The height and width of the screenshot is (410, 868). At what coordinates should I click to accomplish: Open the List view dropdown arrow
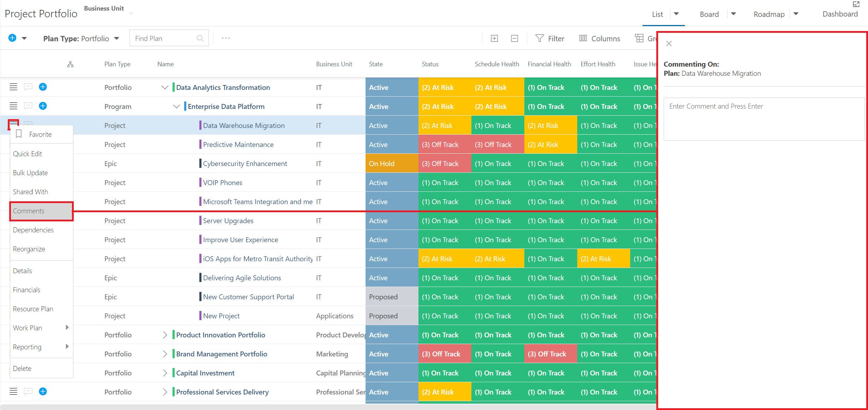[x=676, y=14]
